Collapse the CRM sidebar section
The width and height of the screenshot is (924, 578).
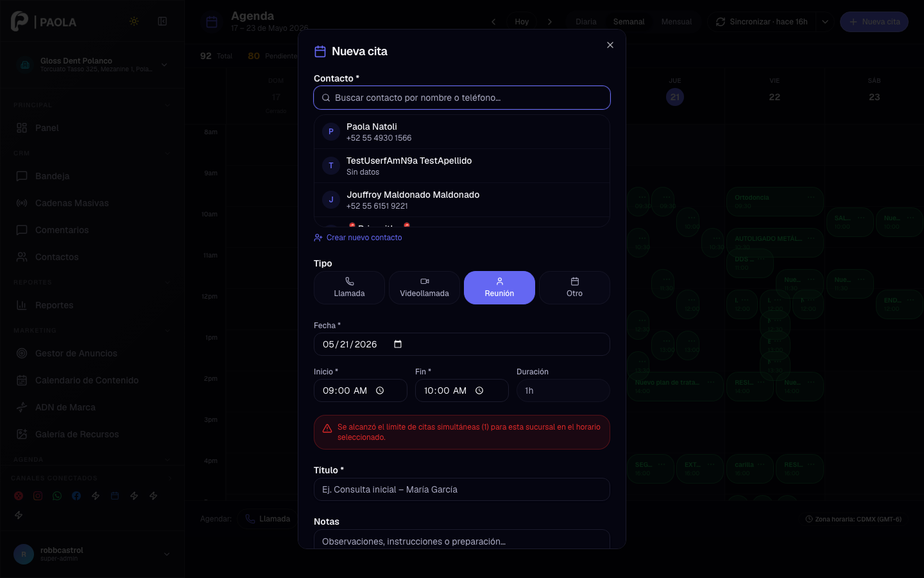[x=167, y=153]
